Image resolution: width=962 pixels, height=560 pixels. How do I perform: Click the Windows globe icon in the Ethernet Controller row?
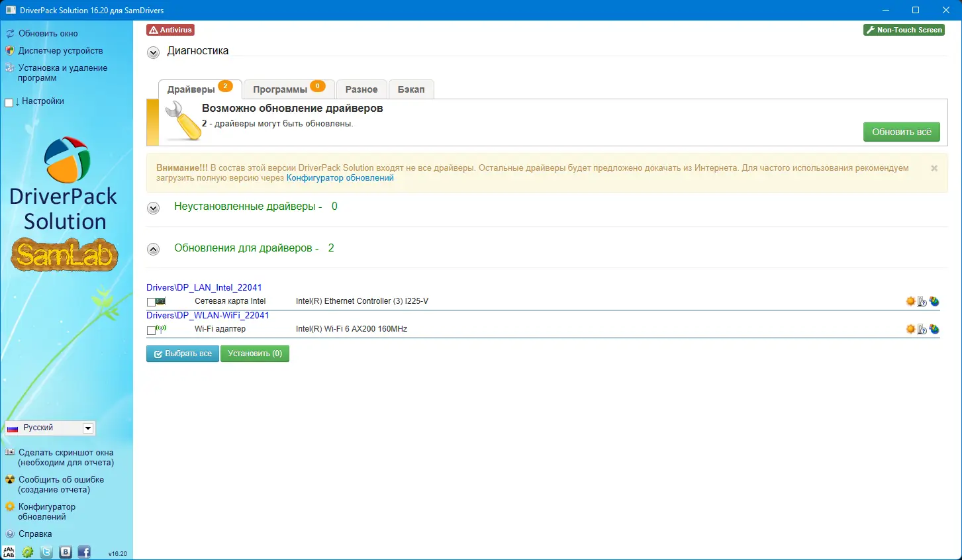[x=934, y=301]
